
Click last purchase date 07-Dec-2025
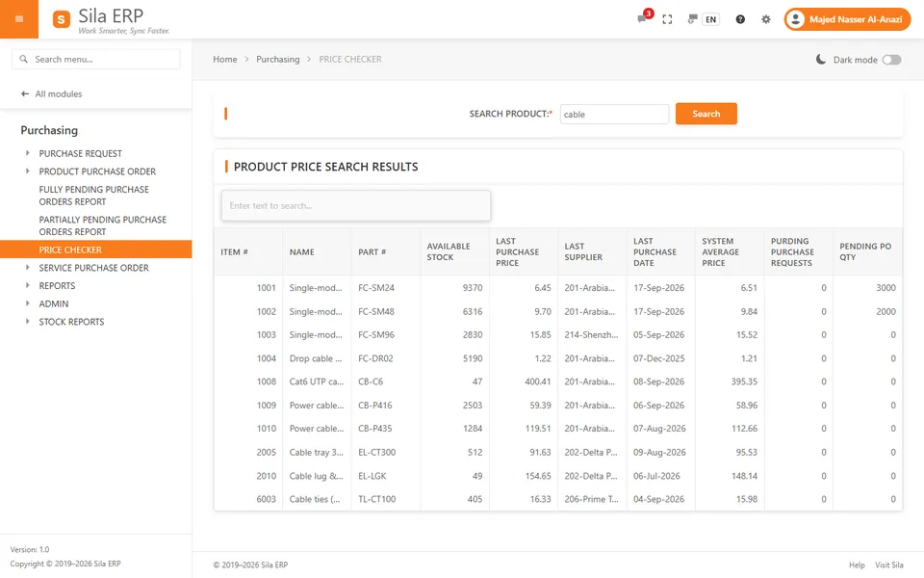660,358
